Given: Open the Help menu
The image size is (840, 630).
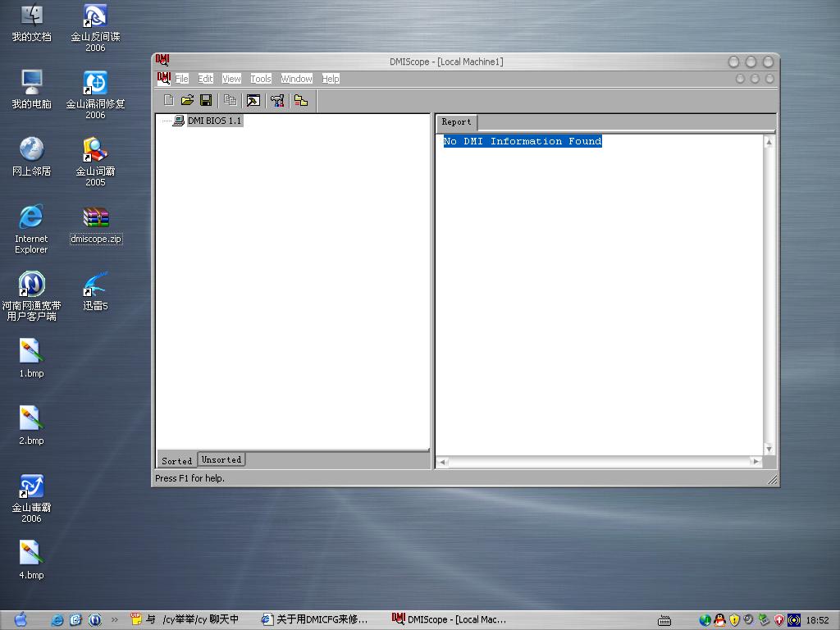Looking at the screenshot, I should coord(331,79).
